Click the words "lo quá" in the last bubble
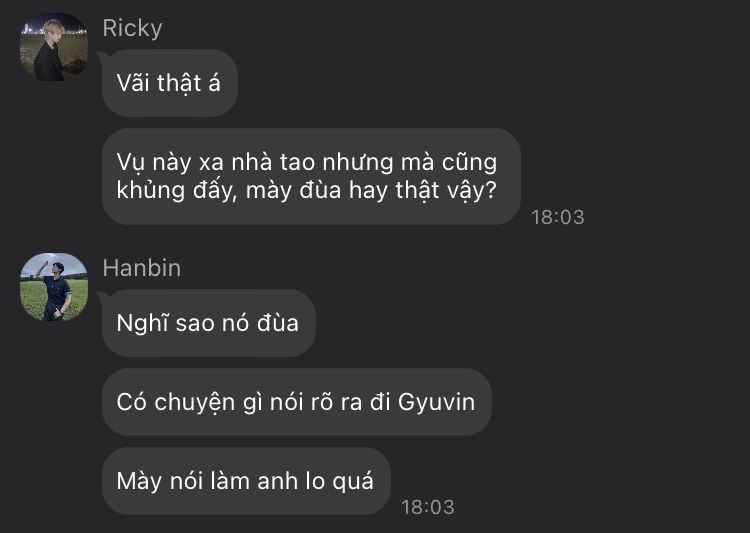Viewport: 750px width, 533px height. [x=340, y=481]
